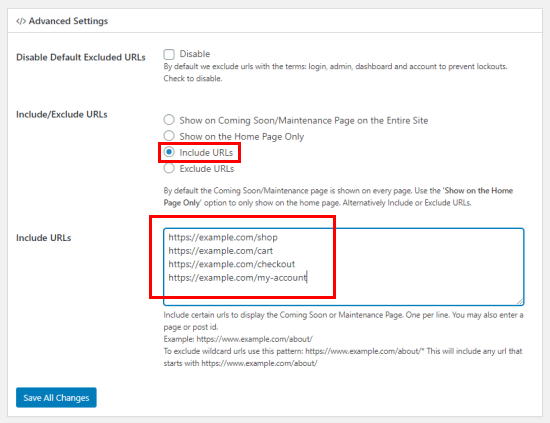Image resolution: width=550 pixels, height=423 pixels.
Task: Place cursor on the example.com/shop line
Action: click(x=223, y=237)
